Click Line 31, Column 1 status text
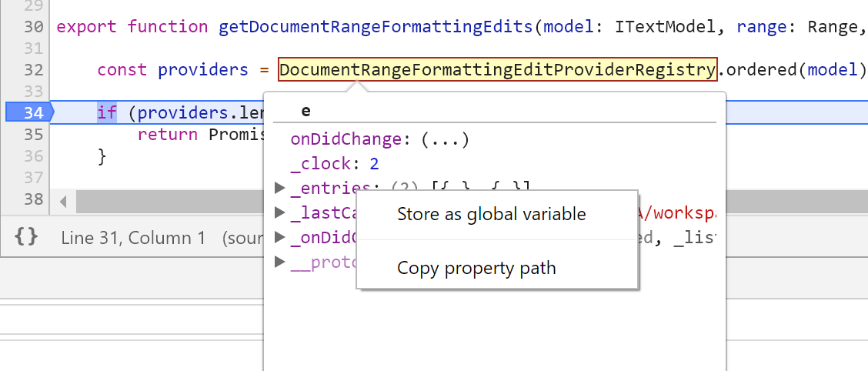 click(x=133, y=238)
